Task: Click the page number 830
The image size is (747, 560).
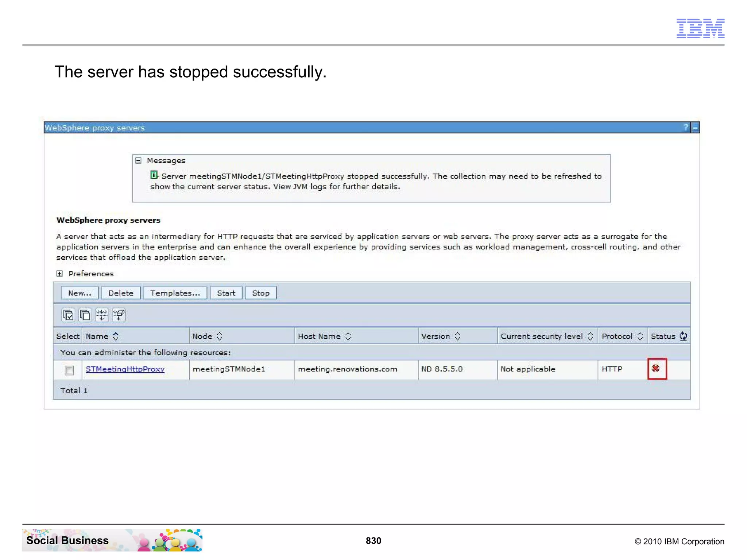Action: 373,541
